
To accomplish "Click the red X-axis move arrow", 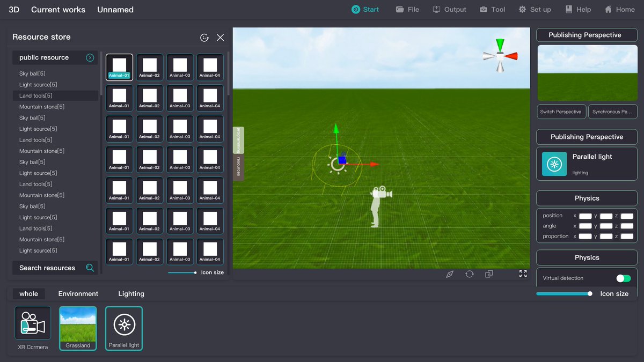I will pyautogui.click(x=375, y=164).
